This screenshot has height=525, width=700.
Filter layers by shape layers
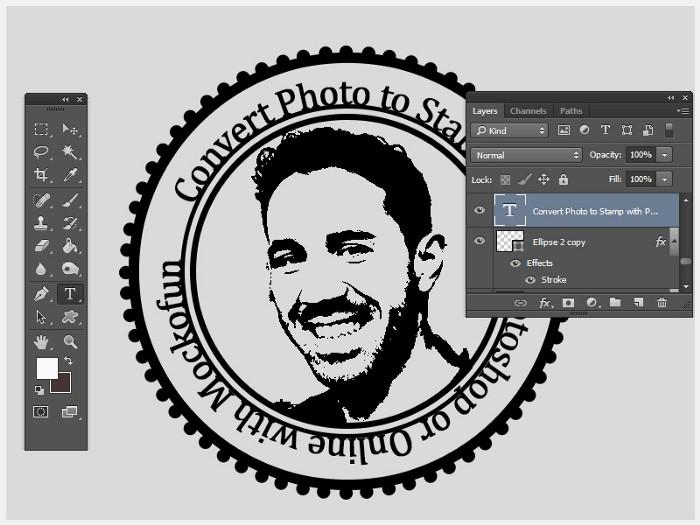click(627, 130)
